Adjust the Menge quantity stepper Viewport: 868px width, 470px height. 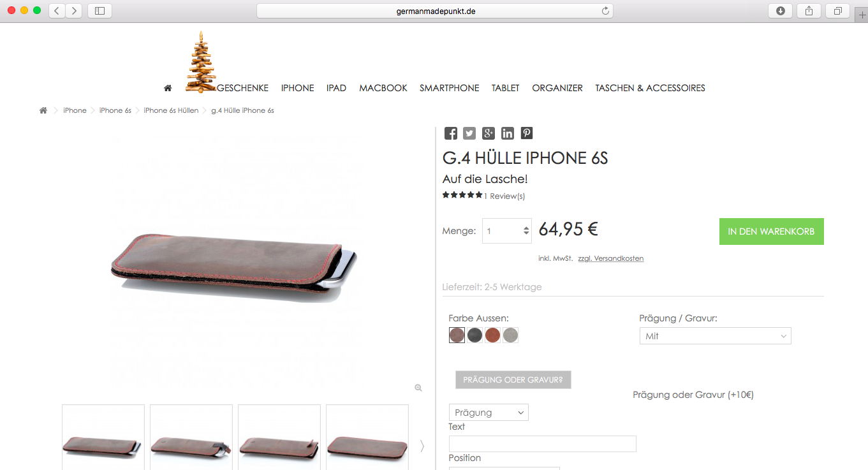click(526, 231)
